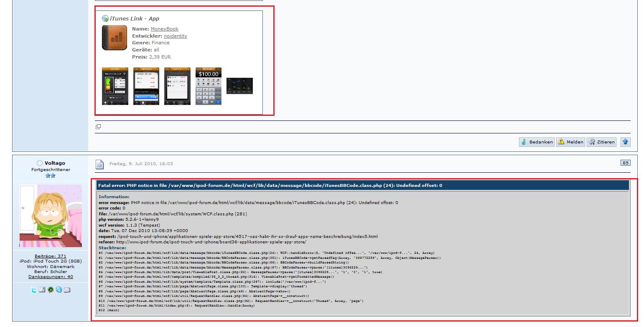Send Voltago an email via envelope icon
This screenshot has height=327, width=644.
click(67, 289)
